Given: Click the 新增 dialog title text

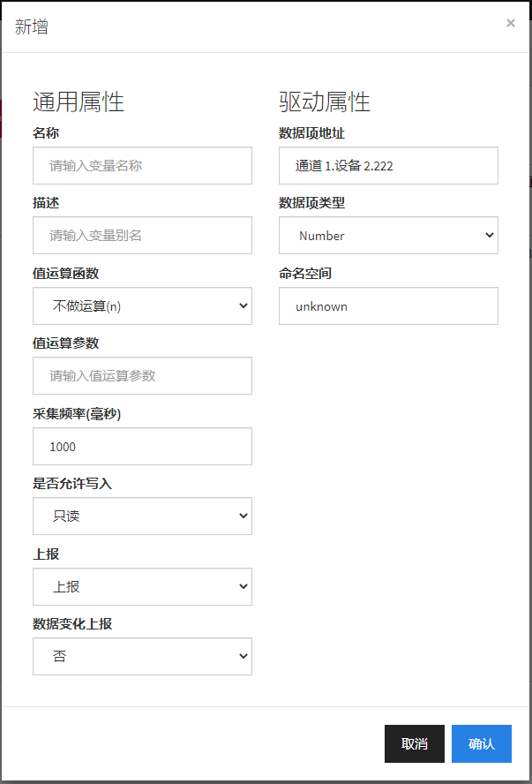Looking at the screenshot, I should click(x=32, y=26).
